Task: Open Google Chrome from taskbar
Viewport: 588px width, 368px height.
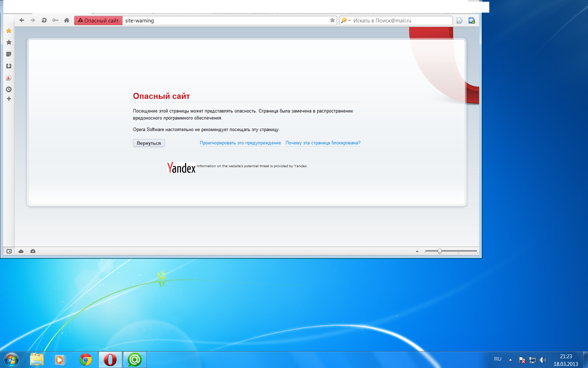Action: point(85,360)
